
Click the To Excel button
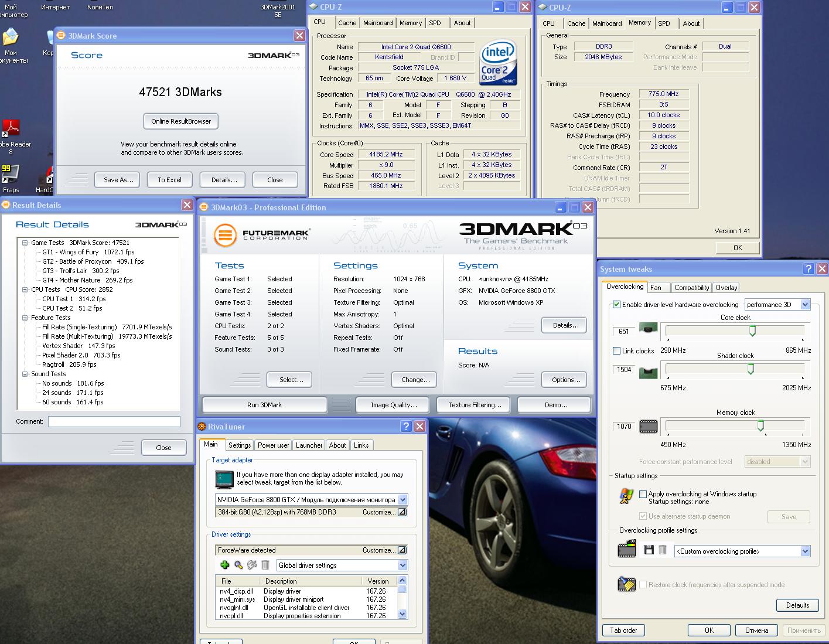click(169, 180)
